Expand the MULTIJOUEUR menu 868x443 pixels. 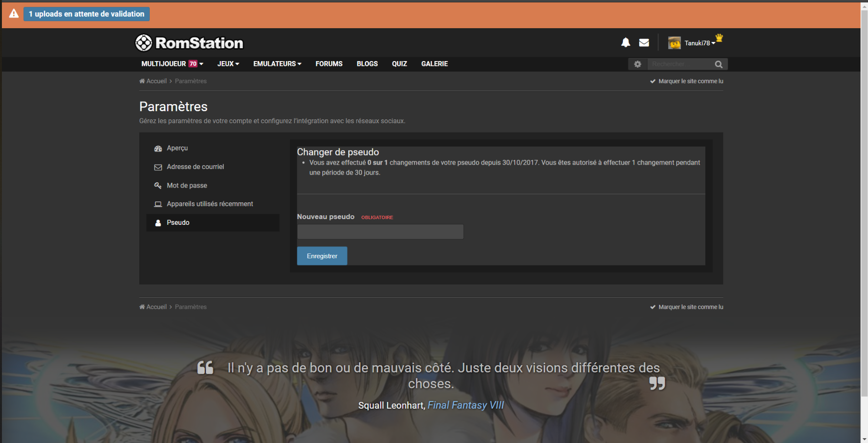pyautogui.click(x=172, y=64)
